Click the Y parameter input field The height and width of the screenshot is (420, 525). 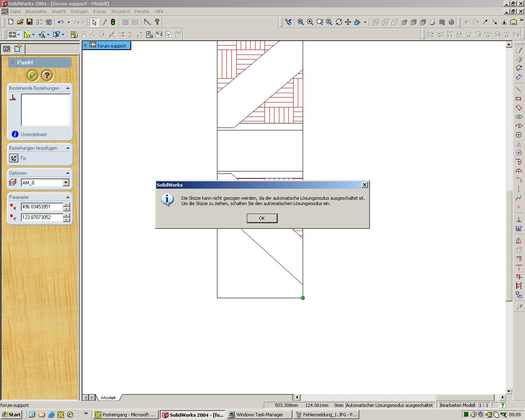tap(42, 217)
